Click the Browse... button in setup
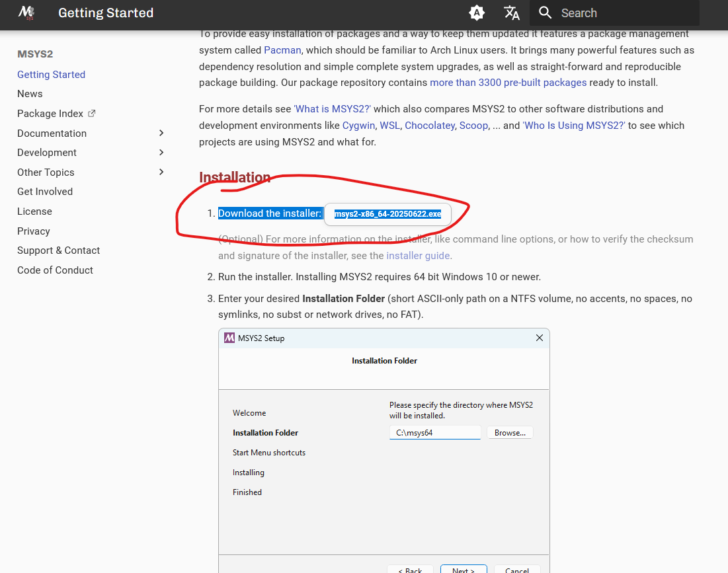 click(x=510, y=432)
